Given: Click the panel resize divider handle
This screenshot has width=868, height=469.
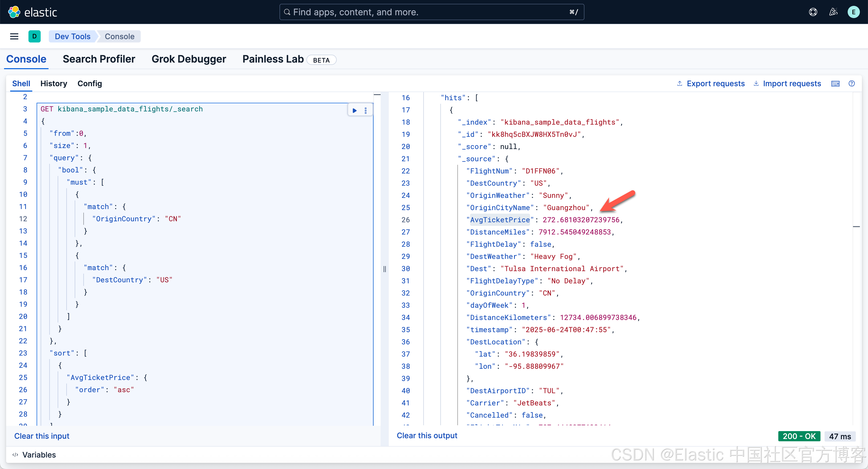Looking at the screenshot, I should click(384, 269).
